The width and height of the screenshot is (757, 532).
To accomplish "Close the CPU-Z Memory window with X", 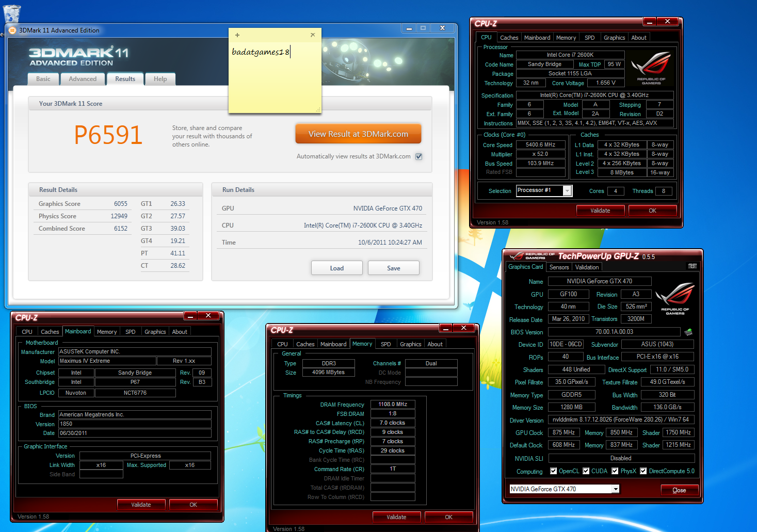I will pos(463,328).
